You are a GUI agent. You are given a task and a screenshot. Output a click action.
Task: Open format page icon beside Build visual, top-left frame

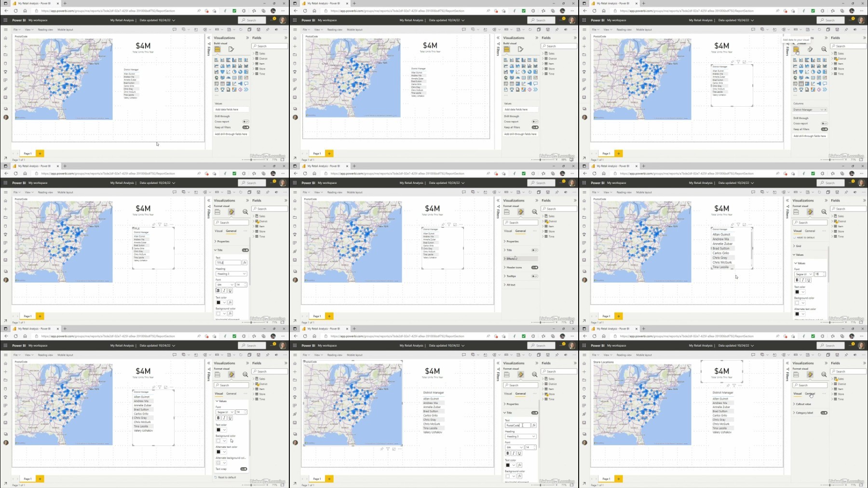tap(231, 49)
